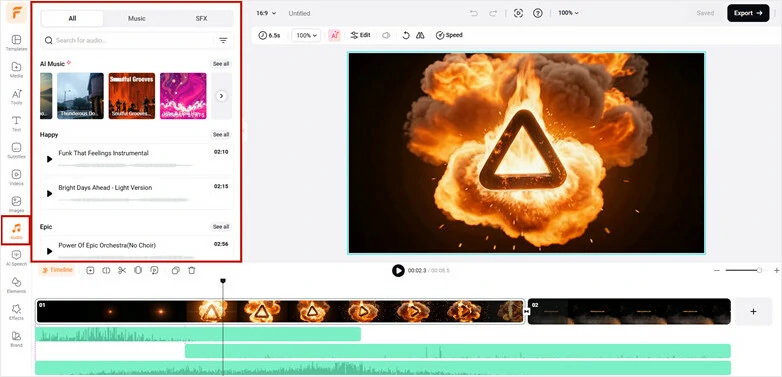Open the clip toolbar 100% dropdown

[306, 35]
